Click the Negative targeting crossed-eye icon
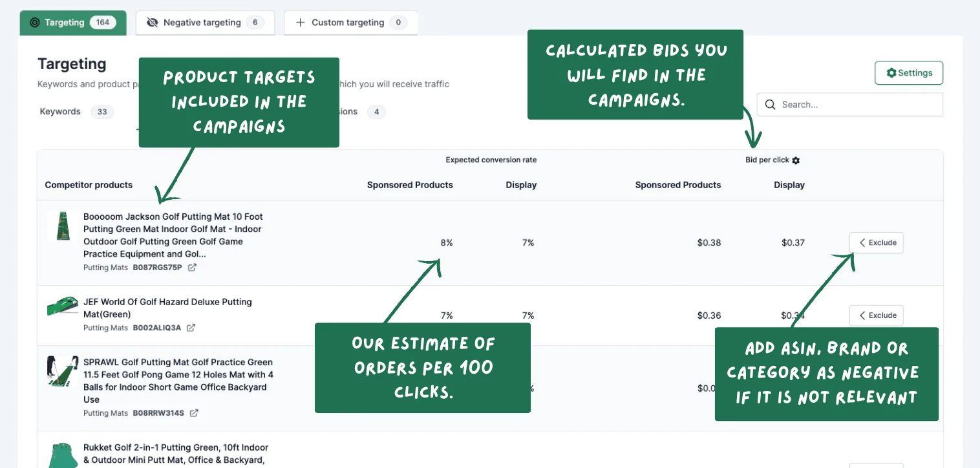 click(x=153, y=23)
